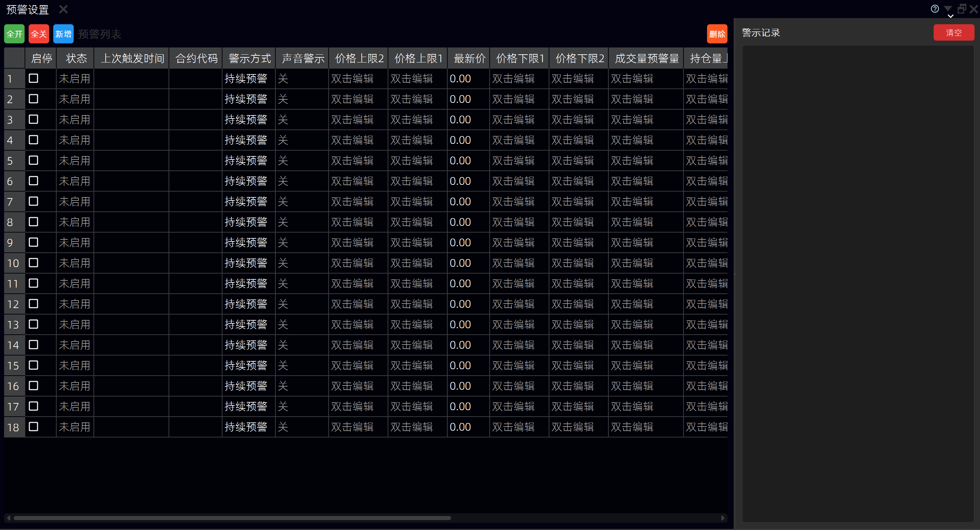Click the horizontal scrollbar right arrow

point(722,518)
